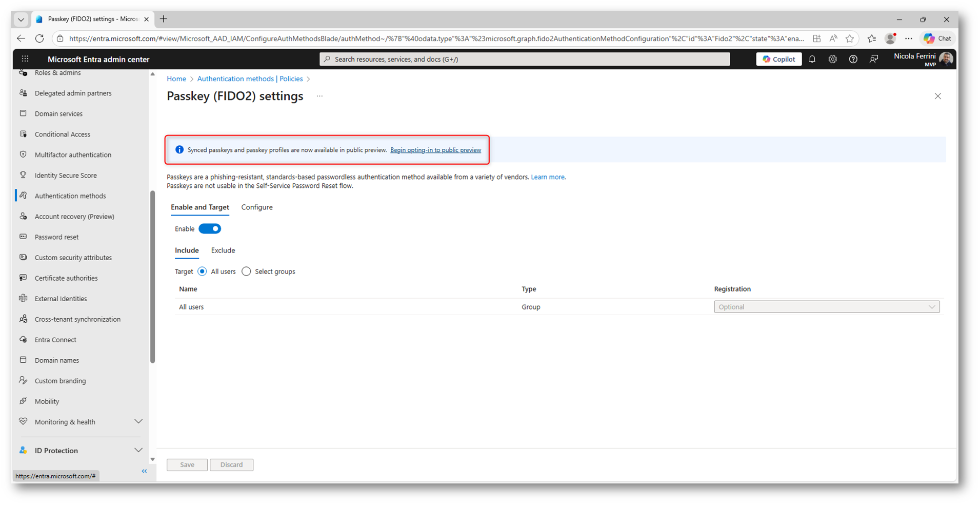Open the browser tab list dropdown
Viewport: 980px width, 505px height.
[x=21, y=20]
